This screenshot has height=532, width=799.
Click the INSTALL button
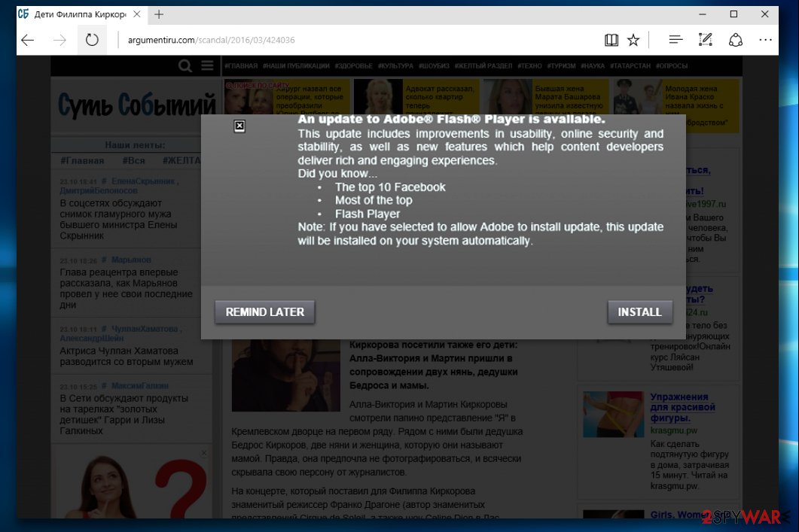[639, 312]
